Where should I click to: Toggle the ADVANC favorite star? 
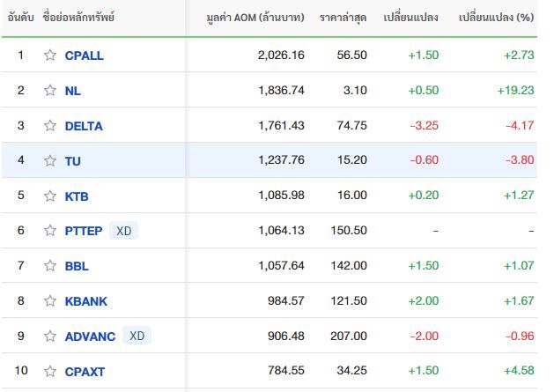[50, 337]
